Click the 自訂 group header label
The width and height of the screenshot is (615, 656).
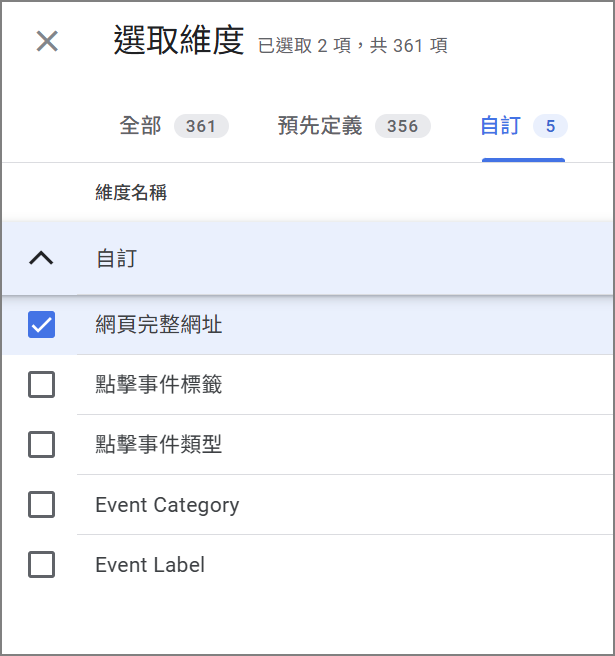point(116,259)
